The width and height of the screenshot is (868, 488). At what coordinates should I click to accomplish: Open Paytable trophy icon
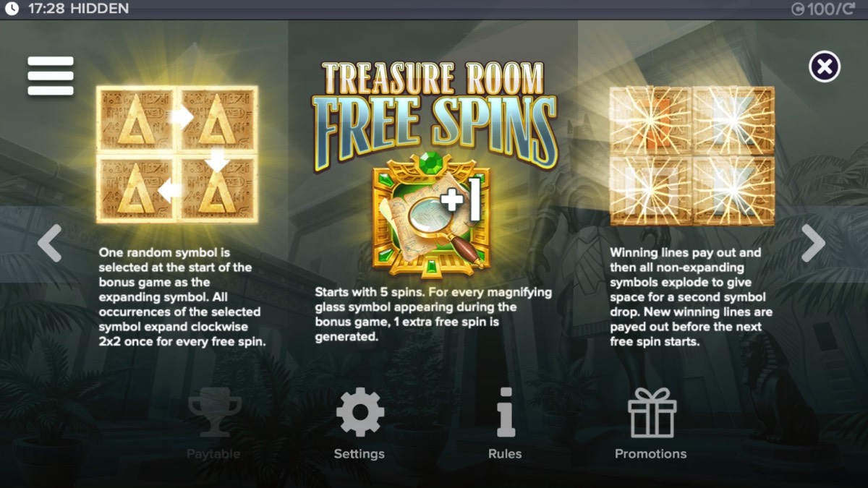tap(215, 412)
